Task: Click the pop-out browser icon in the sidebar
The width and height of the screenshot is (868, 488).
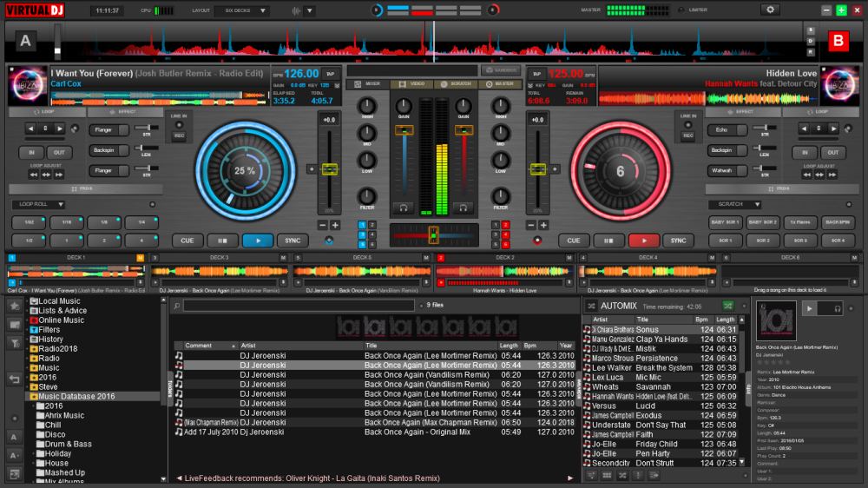Action: click(x=15, y=474)
